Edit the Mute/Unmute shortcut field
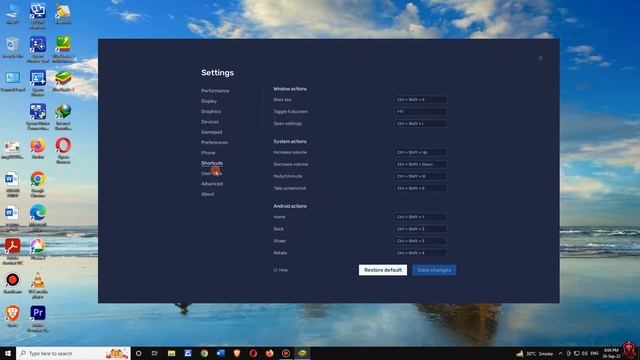Viewport: 640px width, 360px height. point(420,176)
